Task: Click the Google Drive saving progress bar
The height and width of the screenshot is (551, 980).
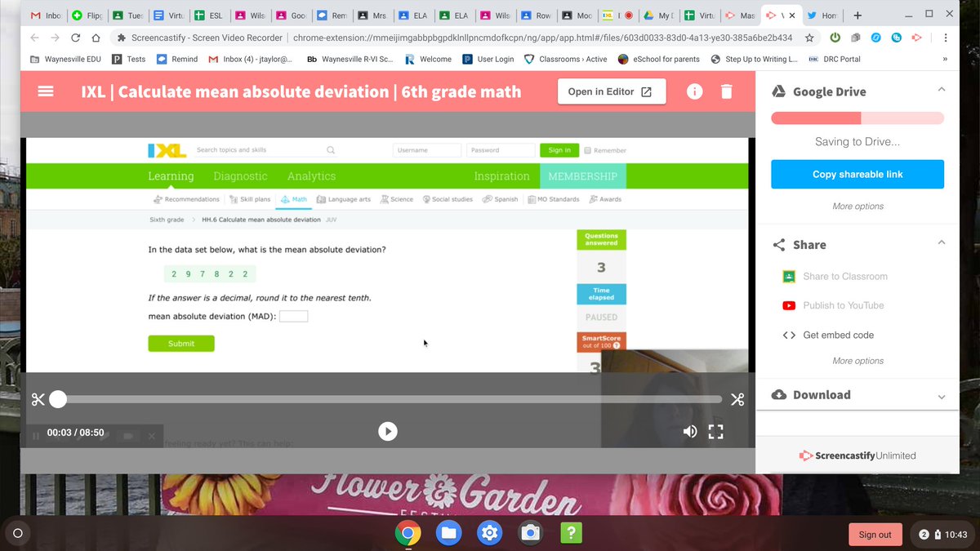Action: [x=857, y=118]
